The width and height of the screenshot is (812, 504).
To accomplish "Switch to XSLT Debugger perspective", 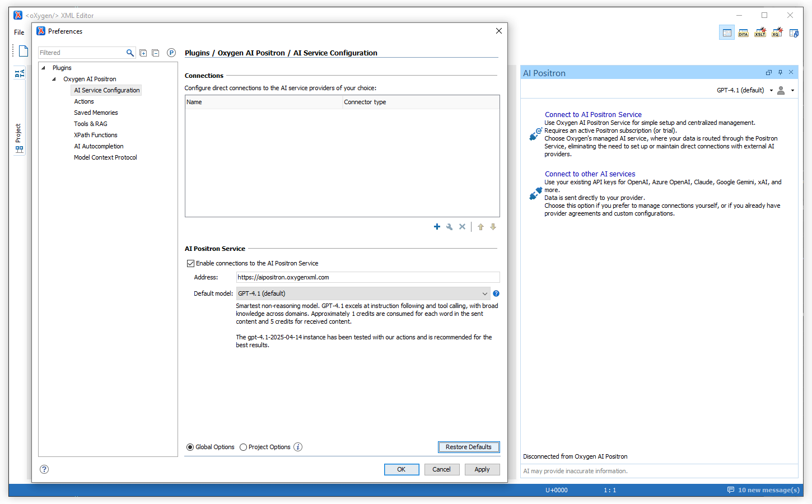I will [x=760, y=33].
